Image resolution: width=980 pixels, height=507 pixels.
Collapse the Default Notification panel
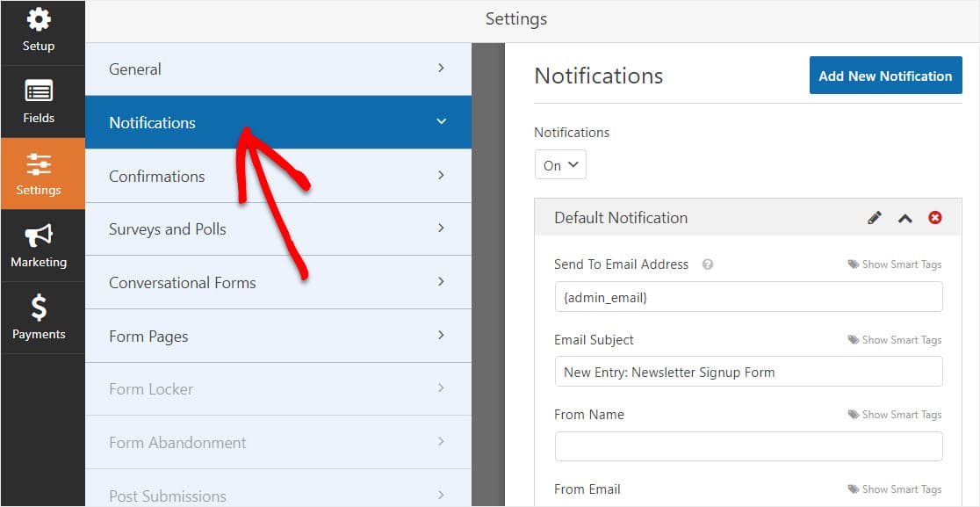905,218
